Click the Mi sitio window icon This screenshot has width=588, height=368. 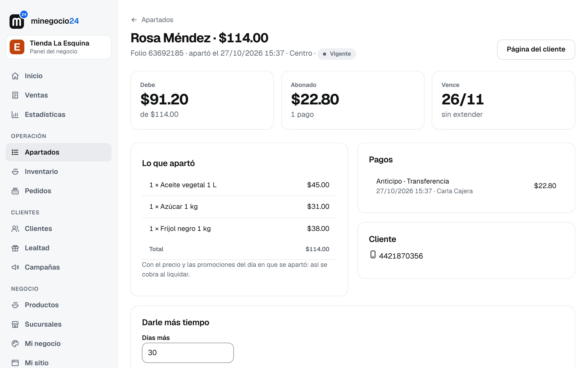tap(15, 363)
